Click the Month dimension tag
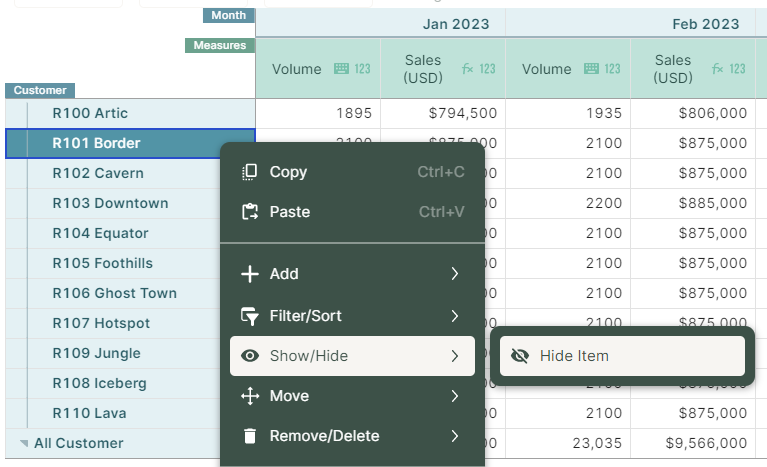The height and width of the screenshot is (467, 767). click(228, 15)
